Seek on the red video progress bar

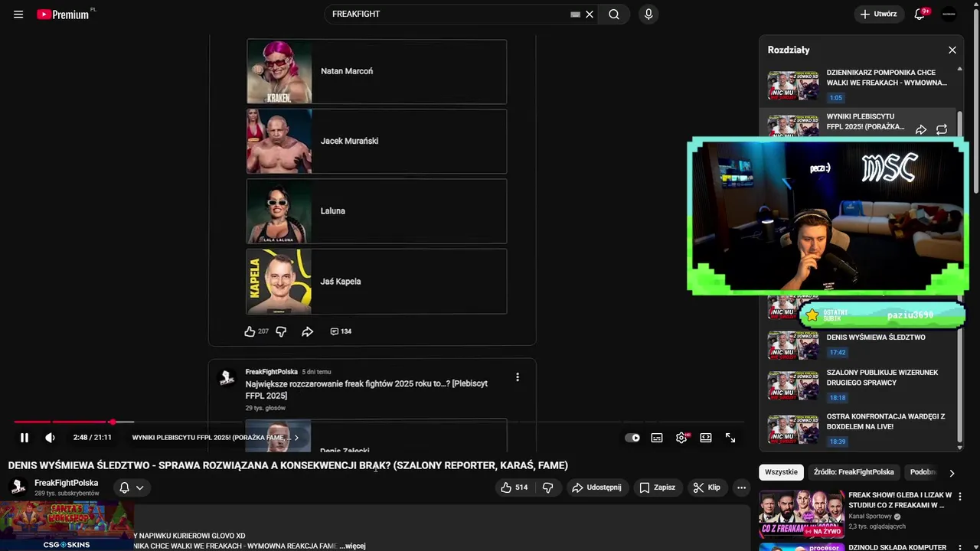(x=379, y=422)
